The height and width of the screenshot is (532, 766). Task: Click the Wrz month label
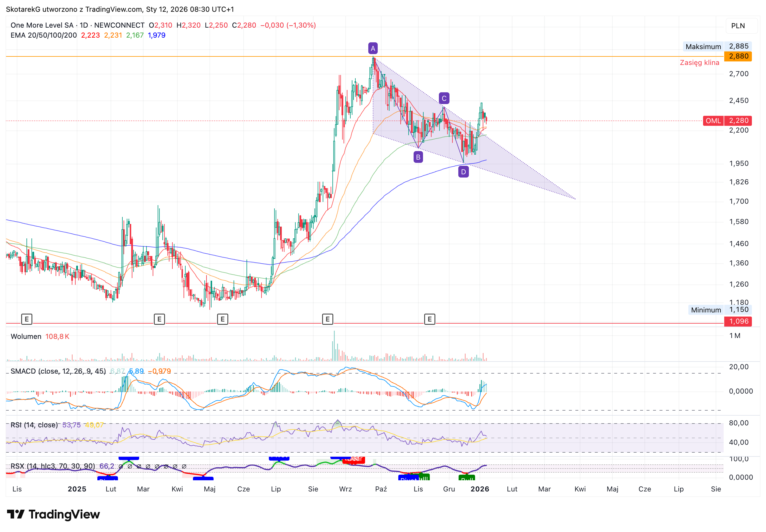(346, 489)
